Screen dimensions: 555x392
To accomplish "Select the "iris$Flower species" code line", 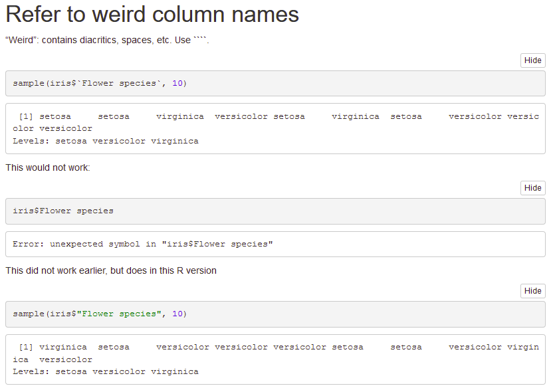I will click(x=63, y=211).
